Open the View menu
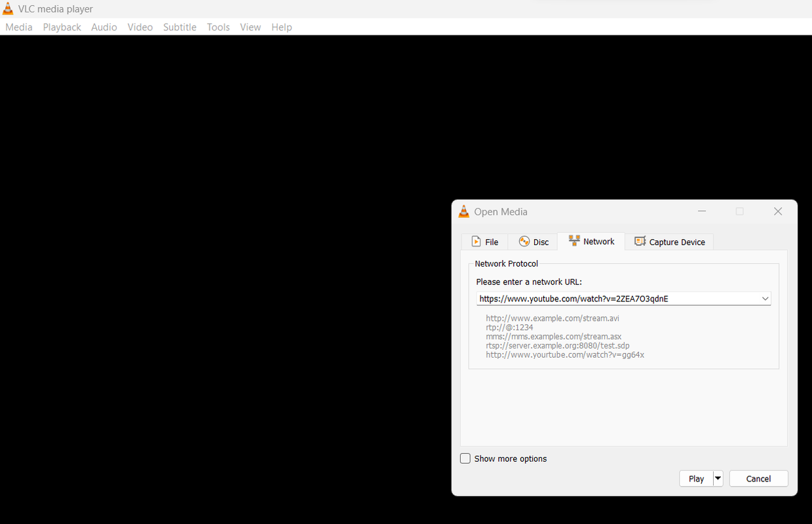Viewport: 812px width, 524px height. pos(250,27)
